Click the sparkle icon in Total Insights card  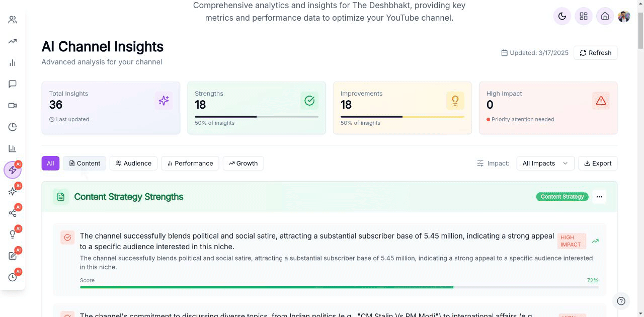pyautogui.click(x=164, y=101)
